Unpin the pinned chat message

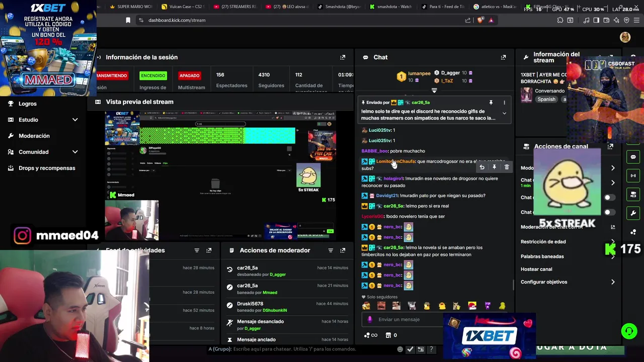click(491, 103)
